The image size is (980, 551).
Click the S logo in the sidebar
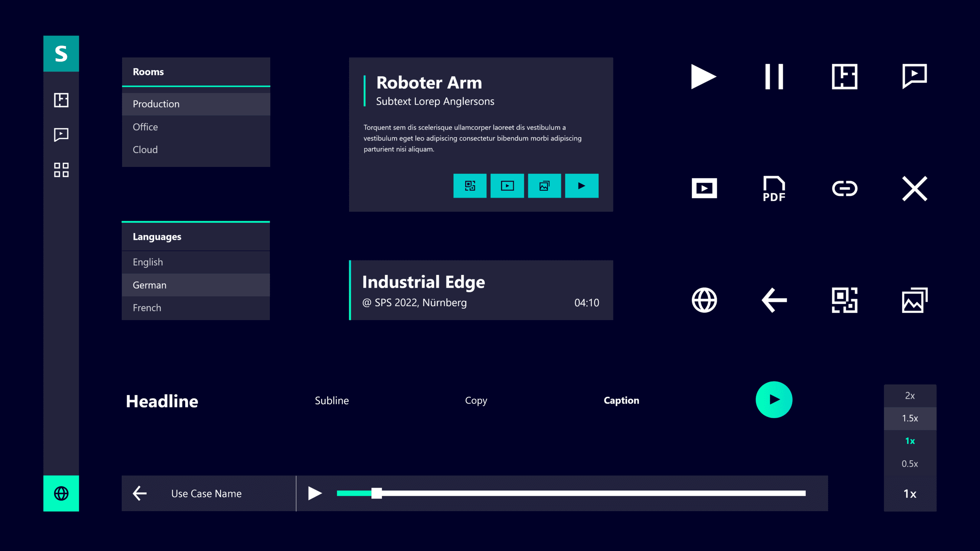point(61,54)
